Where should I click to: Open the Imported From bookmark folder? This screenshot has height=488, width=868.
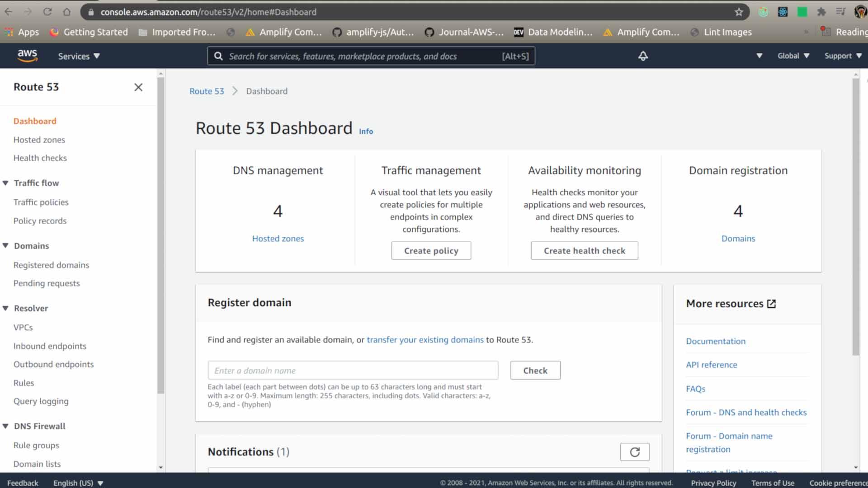(177, 32)
